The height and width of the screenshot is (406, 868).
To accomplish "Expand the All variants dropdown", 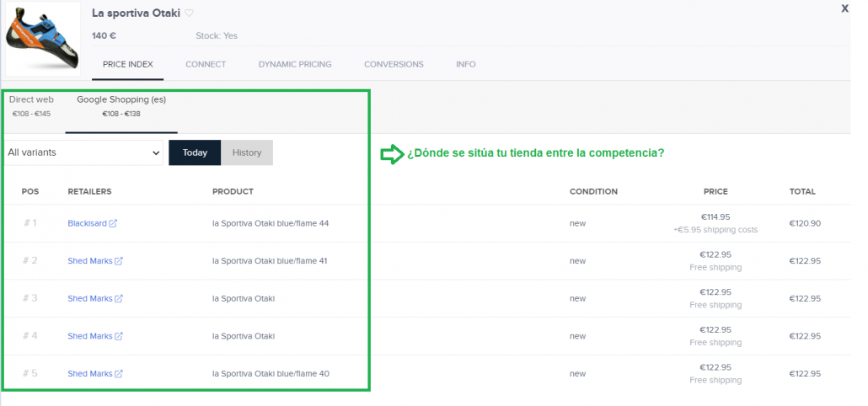I will coord(83,152).
